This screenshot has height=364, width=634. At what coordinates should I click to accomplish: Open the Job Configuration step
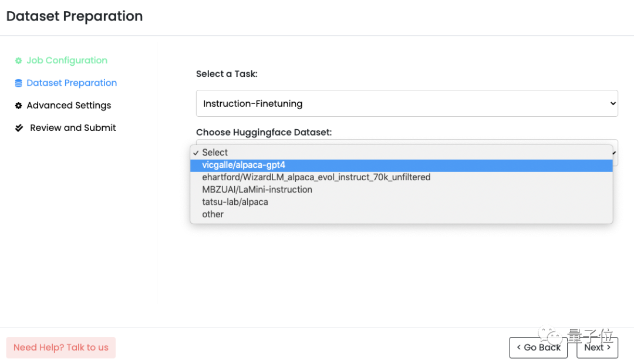pos(67,60)
